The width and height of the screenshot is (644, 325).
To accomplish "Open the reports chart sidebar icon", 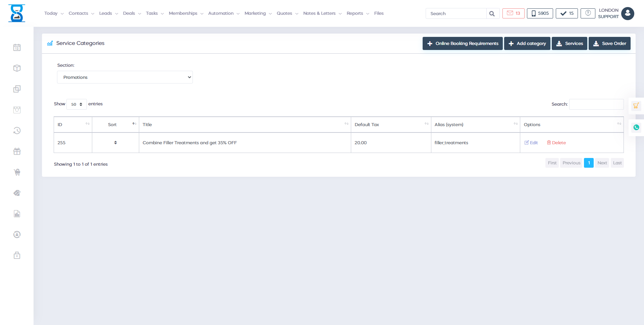I will pyautogui.click(x=17, y=214).
